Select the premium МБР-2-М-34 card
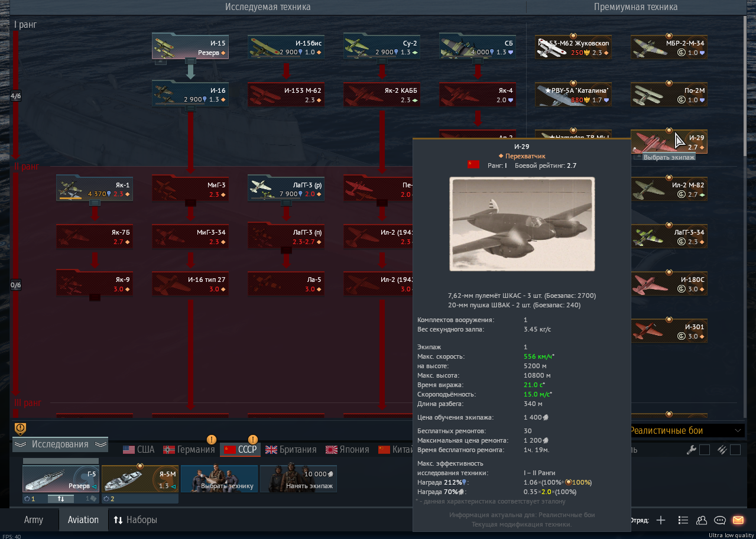 (x=669, y=47)
